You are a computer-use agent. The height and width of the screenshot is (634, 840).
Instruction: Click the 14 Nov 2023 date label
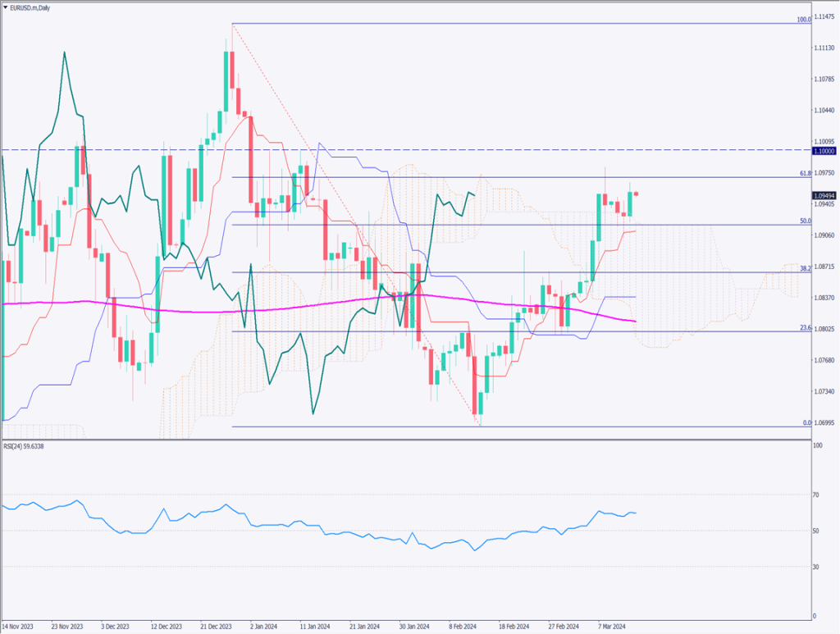pyautogui.click(x=19, y=624)
